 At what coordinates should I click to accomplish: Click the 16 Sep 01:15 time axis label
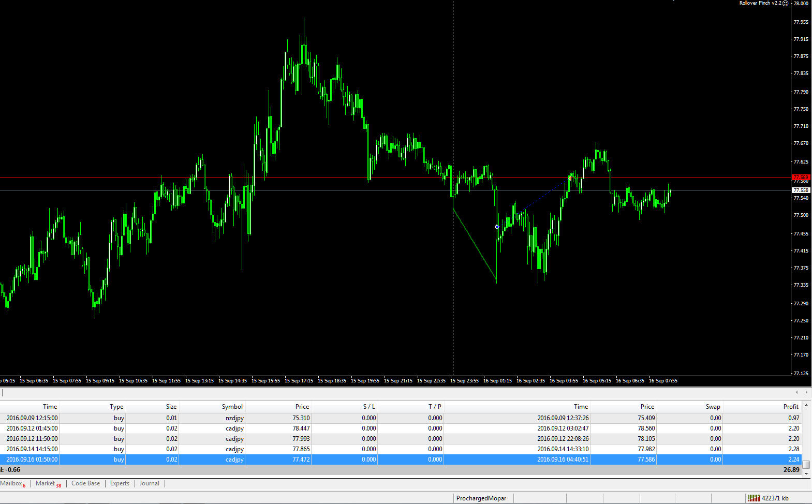pyautogui.click(x=497, y=381)
